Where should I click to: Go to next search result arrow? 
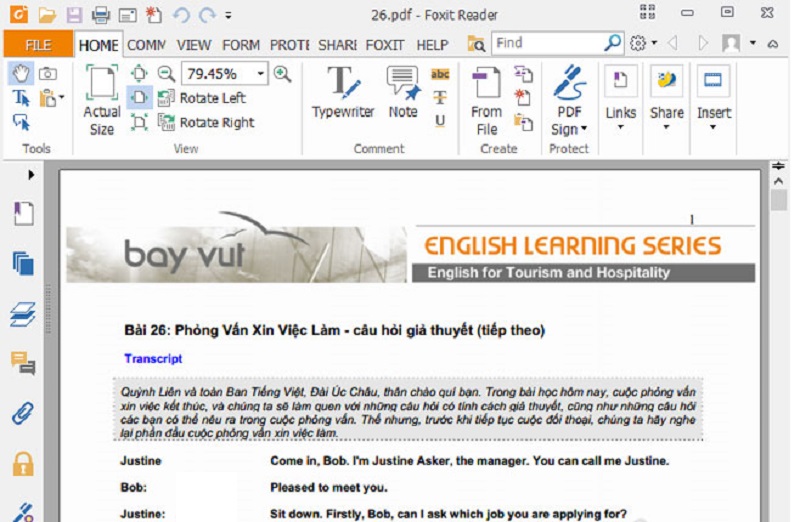tap(703, 43)
